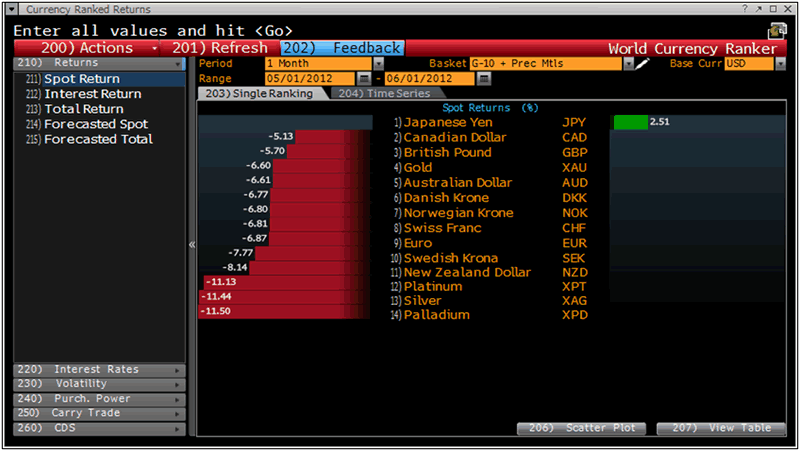Click the Spot Returns (%) chart heading
Image resolution: width=800 pixels, height=451 pixels.
click(490, 108)
